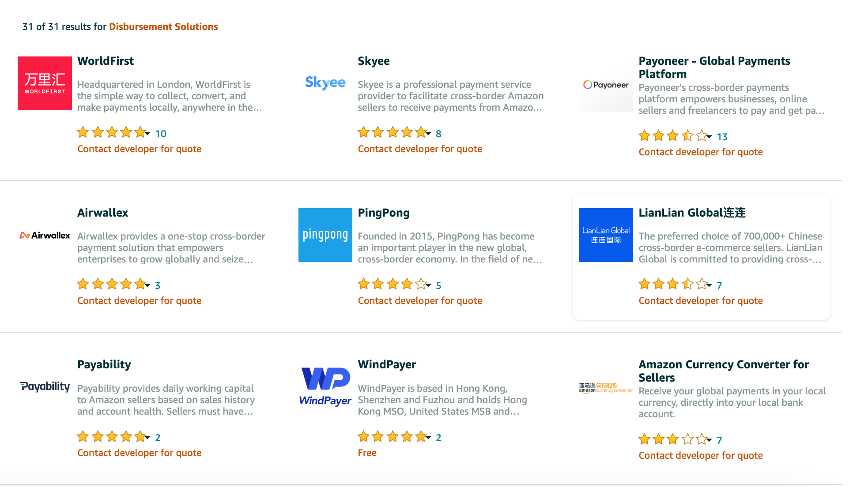Open the Payoneer logo thumbnail

tap(606, 85)
